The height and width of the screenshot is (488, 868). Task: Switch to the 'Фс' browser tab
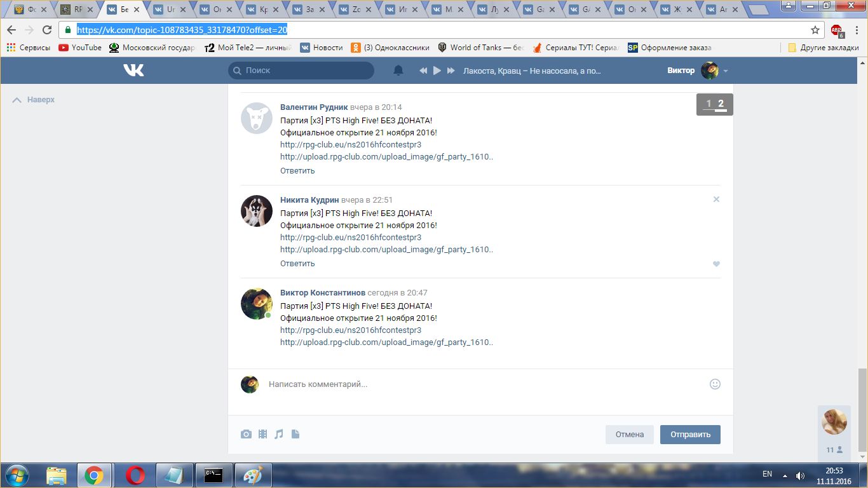(31, 10)
